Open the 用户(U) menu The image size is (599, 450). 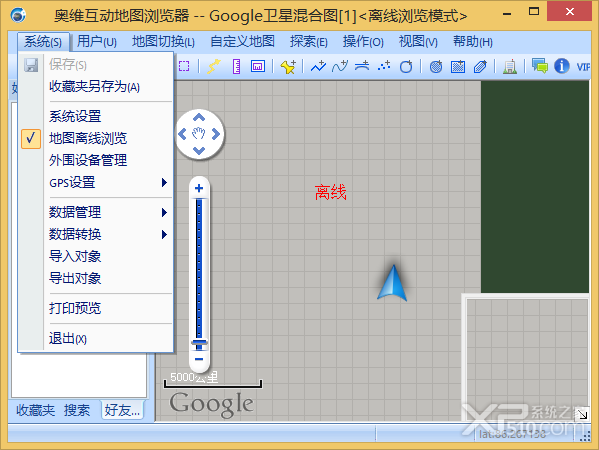97,41
